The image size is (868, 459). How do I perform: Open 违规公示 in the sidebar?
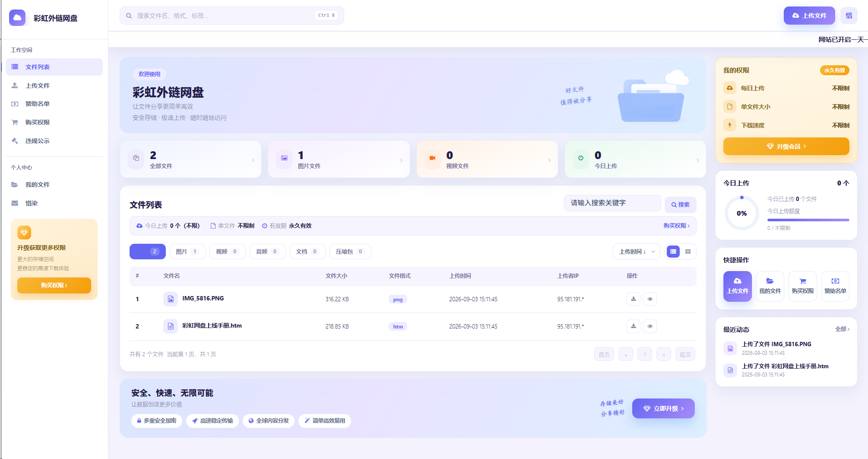click(54, 141)
